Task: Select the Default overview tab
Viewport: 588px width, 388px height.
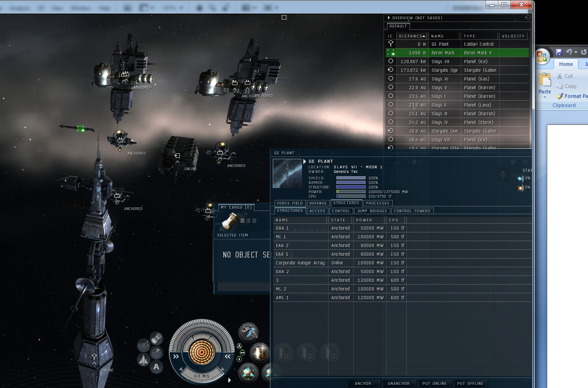Action: pyautogui.click(x=398, y=26)
